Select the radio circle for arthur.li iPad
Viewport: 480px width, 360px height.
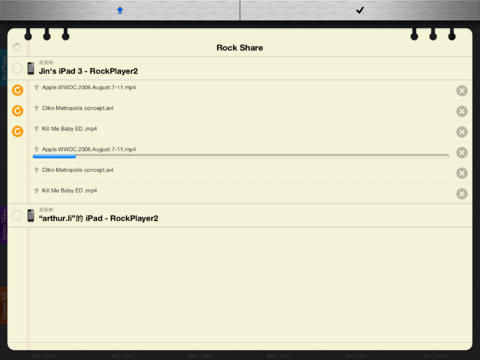[x=17, y=215]
